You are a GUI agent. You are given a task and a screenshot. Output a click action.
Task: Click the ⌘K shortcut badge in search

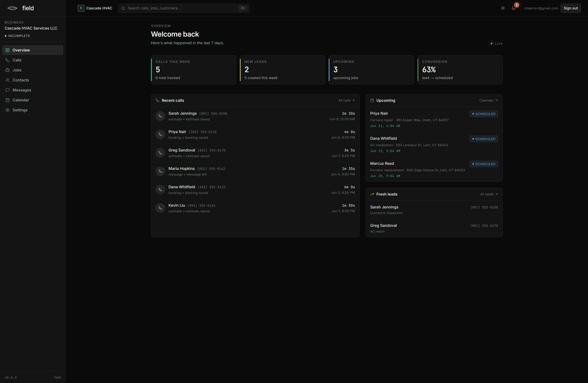[243, 8]
